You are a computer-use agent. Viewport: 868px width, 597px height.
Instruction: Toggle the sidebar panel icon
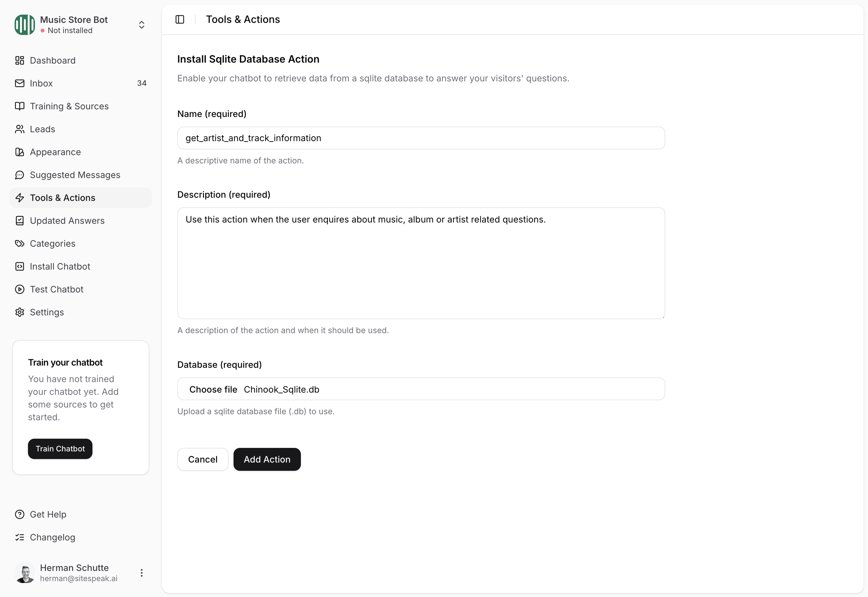[x=180, y=19]
